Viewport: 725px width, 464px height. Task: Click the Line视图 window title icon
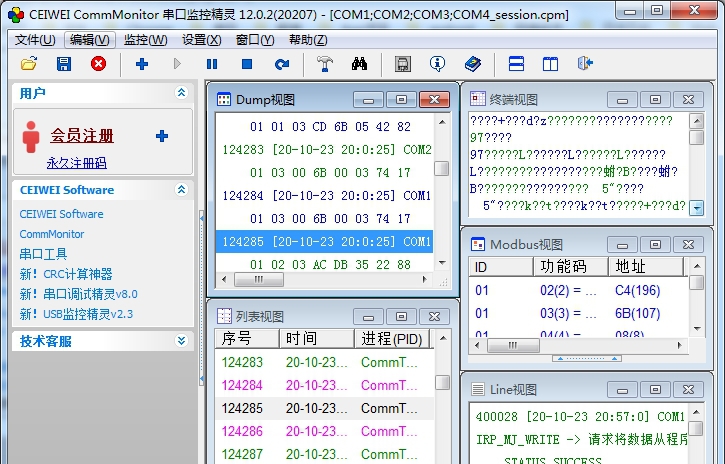pyautogui.click(x=478, y=390)
